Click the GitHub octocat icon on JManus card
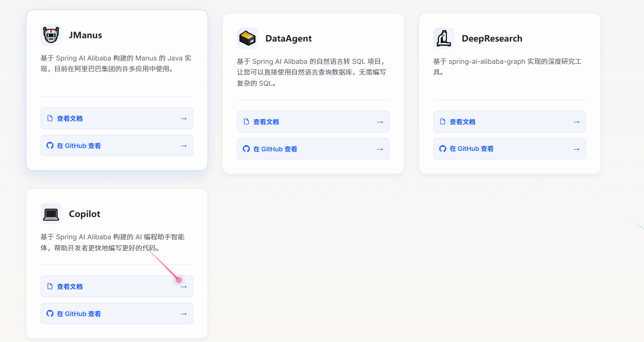Image resolution: width=644 pixels, height=342 pixels. [x=50, y=145]
